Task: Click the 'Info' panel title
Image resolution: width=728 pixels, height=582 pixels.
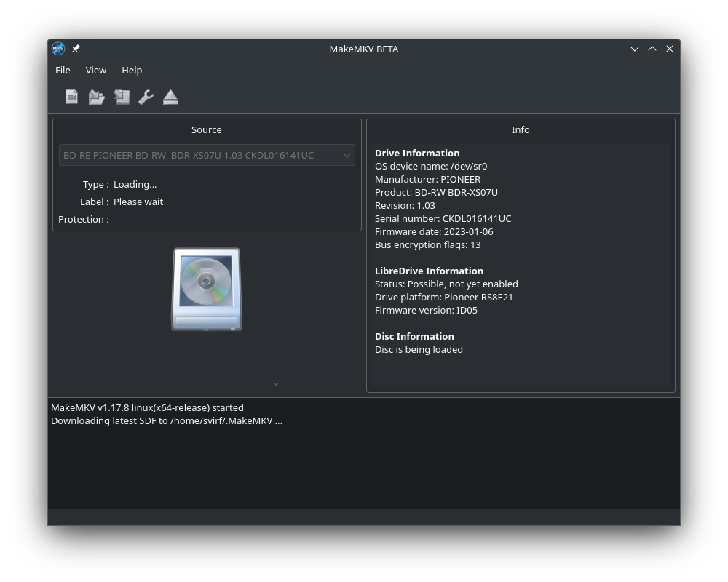Action: (521, 130)
